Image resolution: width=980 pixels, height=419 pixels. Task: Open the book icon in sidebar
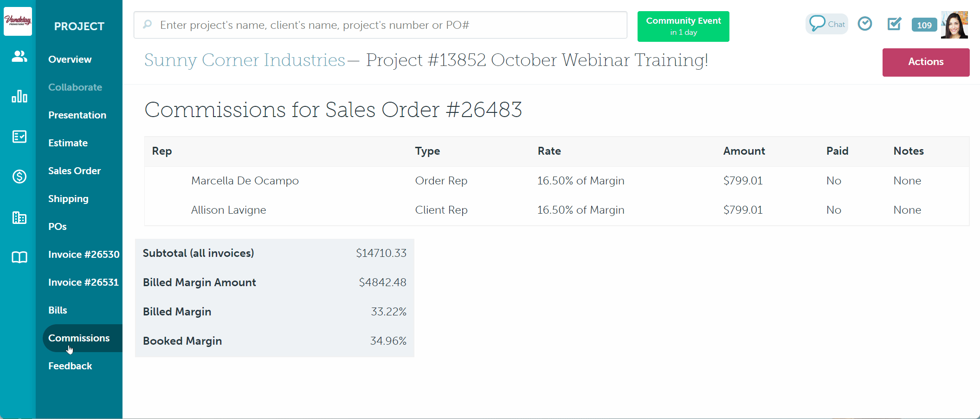[x=19, y=257]
